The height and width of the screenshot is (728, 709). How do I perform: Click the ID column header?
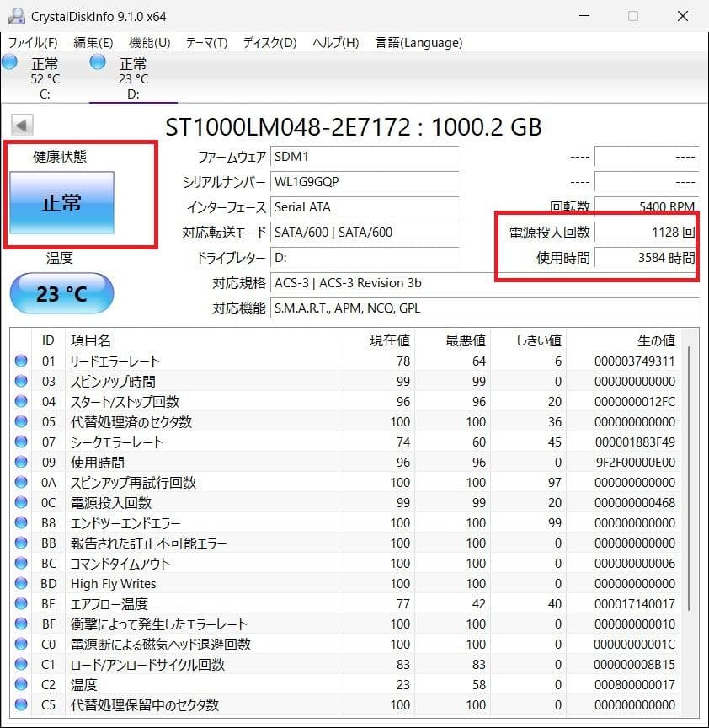[48, 340]
